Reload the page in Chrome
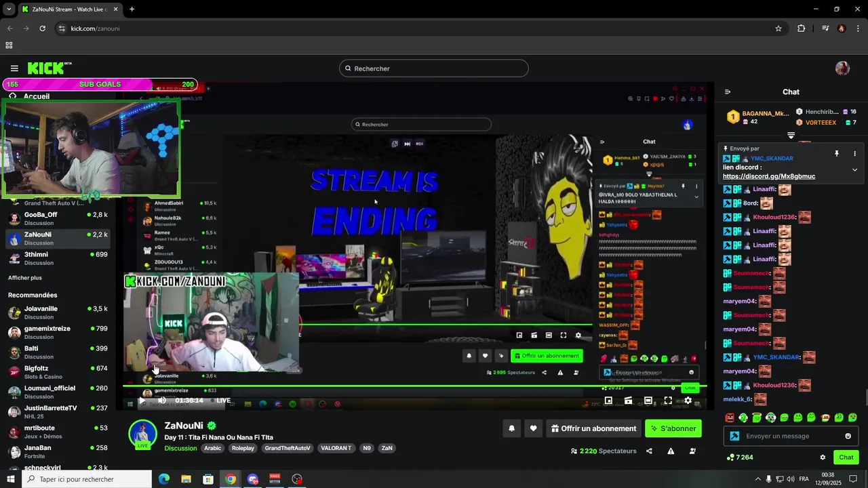The width and height of the screenshot is (868, 488). pyautogui.click(x=42, y=28)
